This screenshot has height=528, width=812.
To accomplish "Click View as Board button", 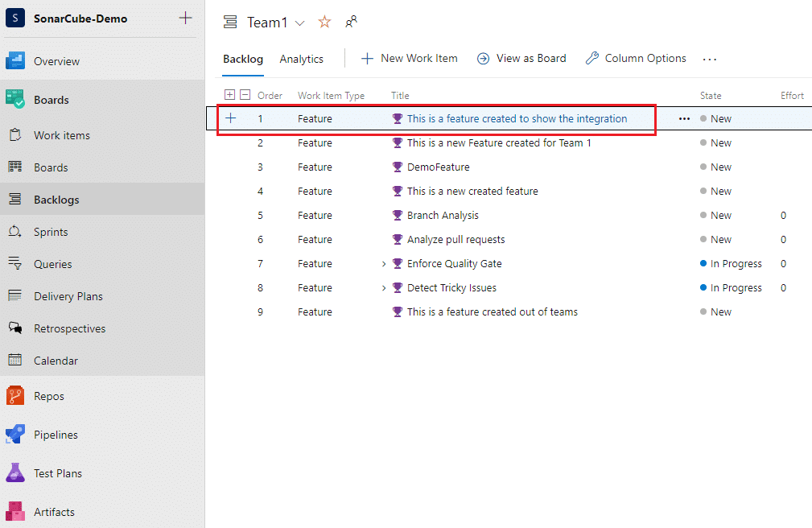I will (x=521, y=59).
